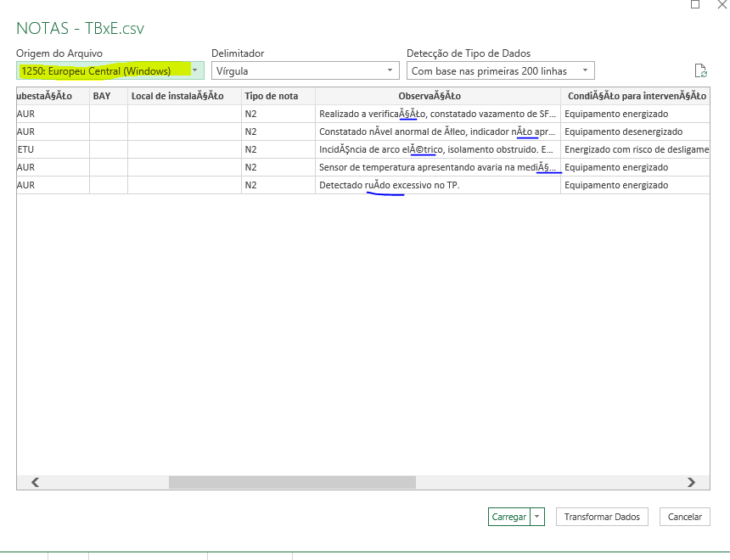This screenshot has height=560, width=730.
Task: Click the 'Equipamento energizado' cell in 'Detectado ruído' row
Action: (x=636, y=185)
